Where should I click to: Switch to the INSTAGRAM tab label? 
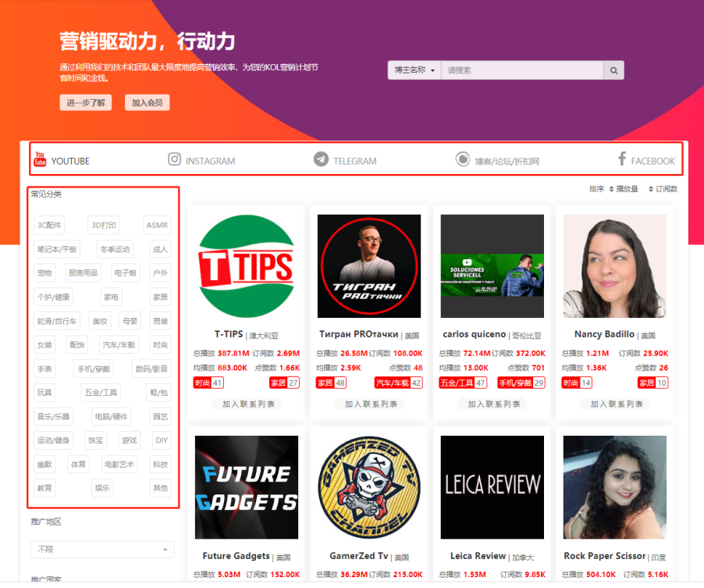coord(210,161)
